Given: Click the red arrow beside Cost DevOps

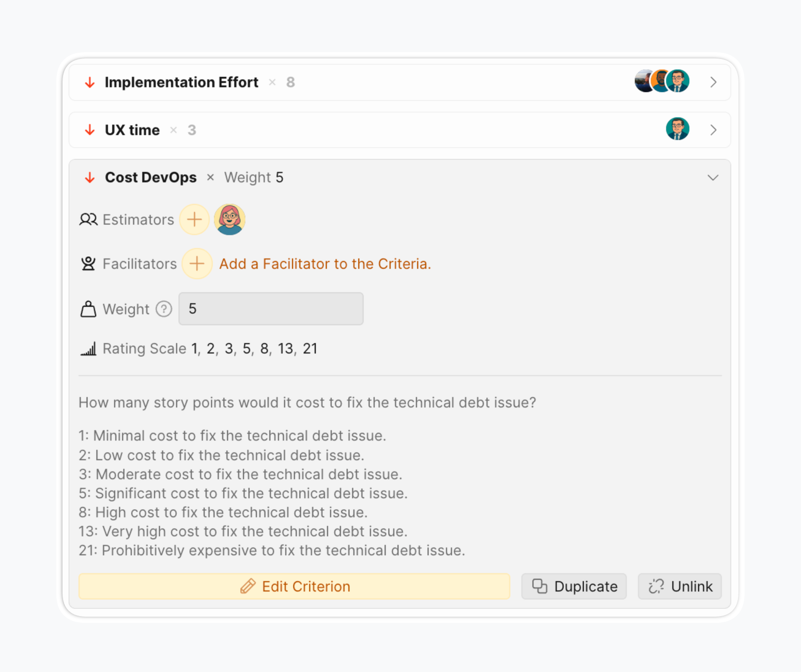Looking at the screenshot, I should [x=90, y=178].
